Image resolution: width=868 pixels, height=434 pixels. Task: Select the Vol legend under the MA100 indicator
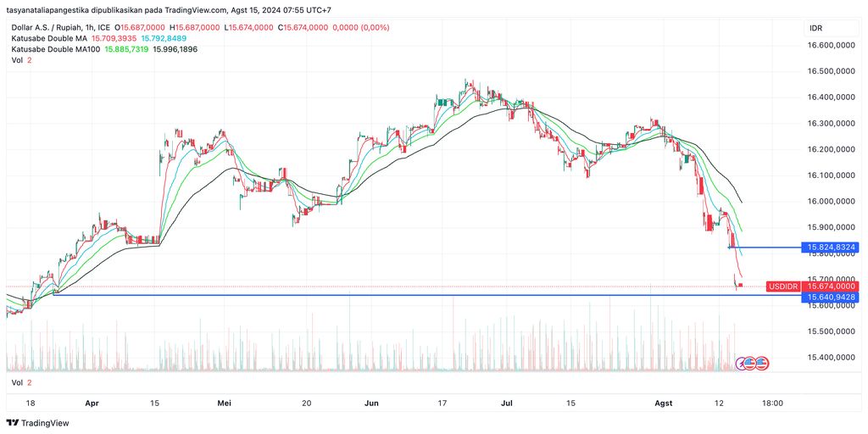[x=17, y=60]
